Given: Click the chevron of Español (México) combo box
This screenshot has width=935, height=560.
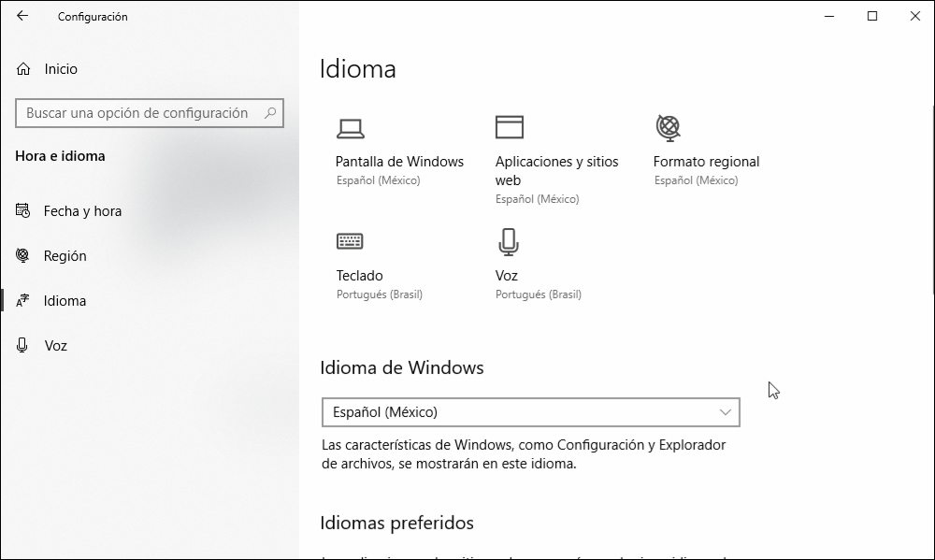Looking at the screenshot, I should tap(726, 412).
